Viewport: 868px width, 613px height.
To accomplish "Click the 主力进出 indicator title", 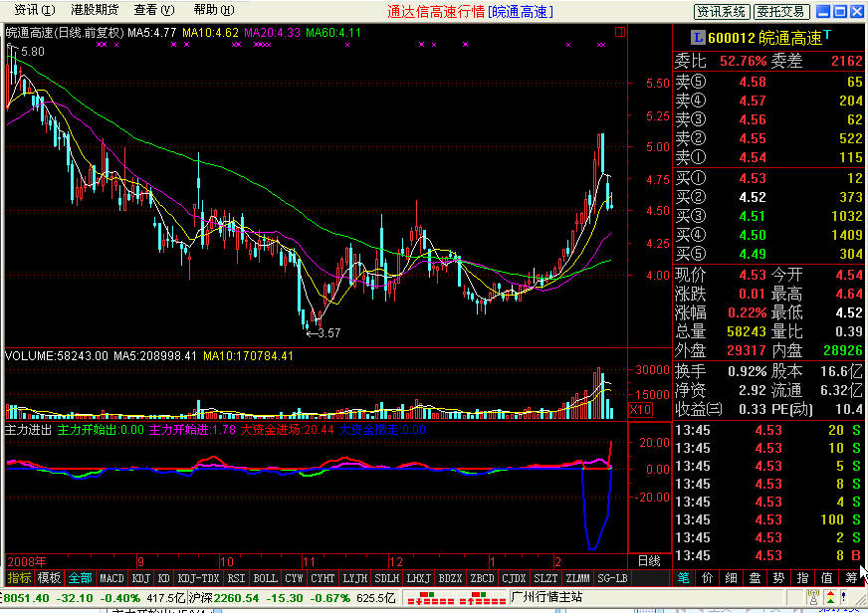I will [28, 430].
